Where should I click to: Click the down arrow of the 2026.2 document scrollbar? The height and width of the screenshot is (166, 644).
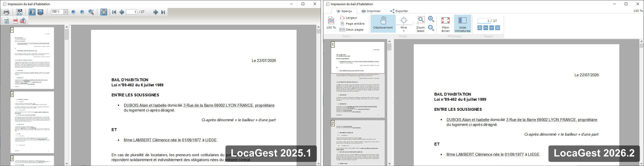[641, 163]
